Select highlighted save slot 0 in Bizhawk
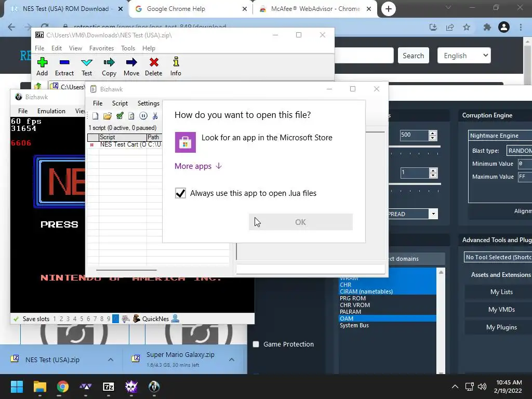This screenshot has height=399, width=532. 115,319
